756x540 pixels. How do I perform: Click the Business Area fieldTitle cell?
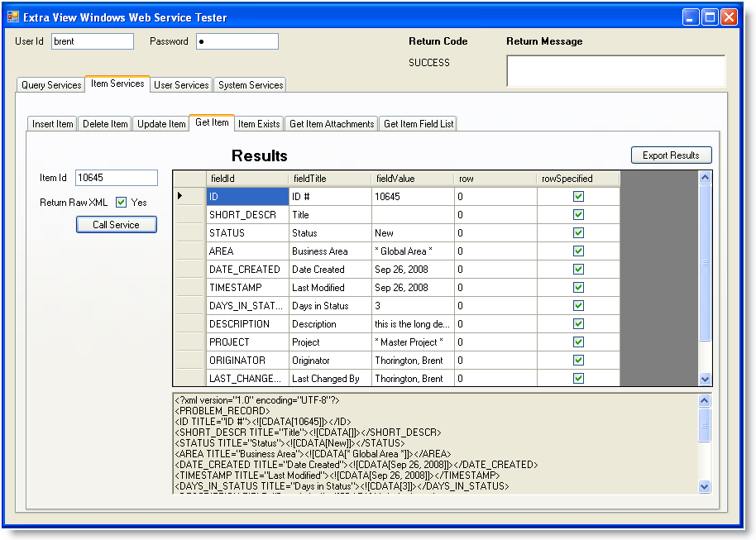tap(330, 251)
